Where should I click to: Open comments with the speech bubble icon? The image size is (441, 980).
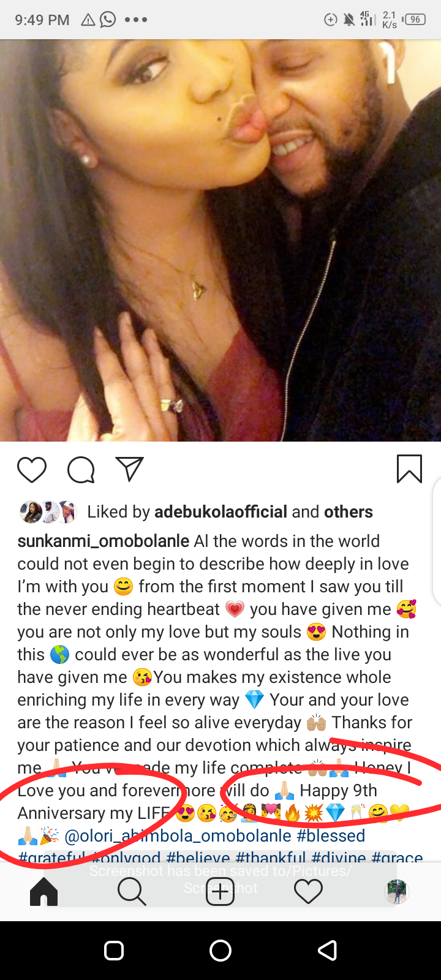81,470
